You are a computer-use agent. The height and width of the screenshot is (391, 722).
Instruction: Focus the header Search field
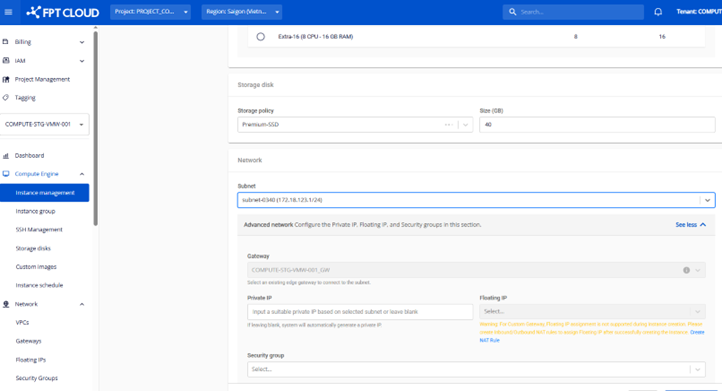coord(573,12)
